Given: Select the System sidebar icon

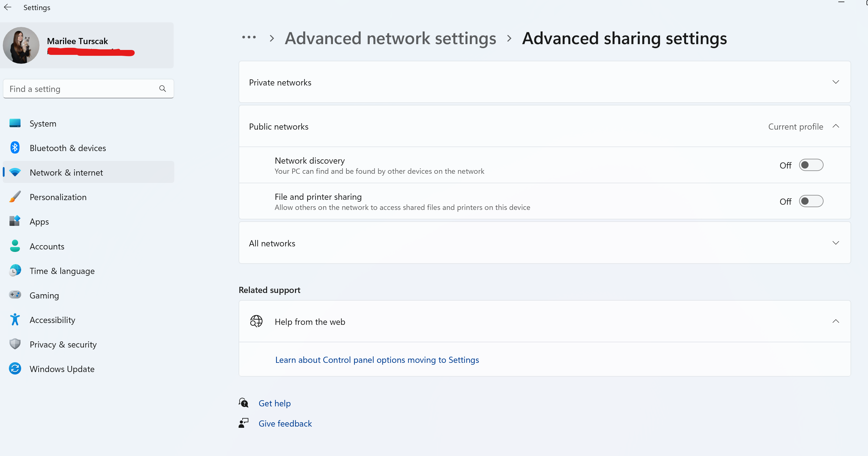Looking at the screenshot, I should tap(15, 123).
